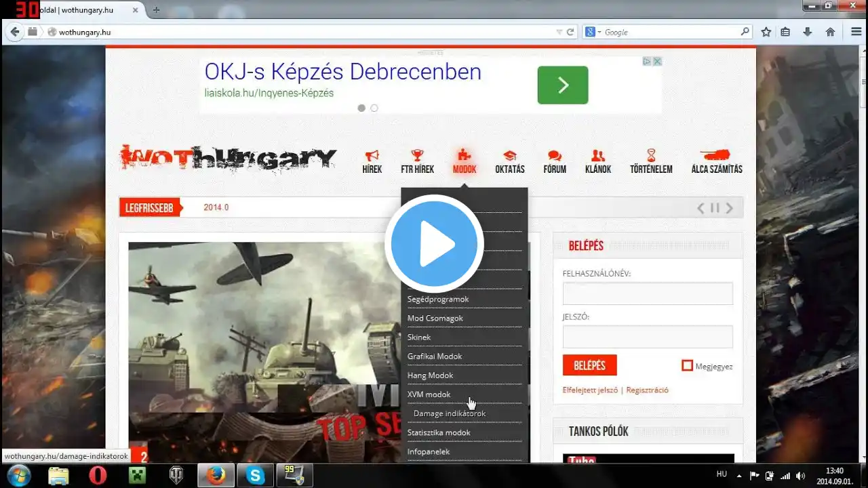Viewport: 868px width, 488px height.
Task: Open the volume icon in the system tray
Action: point(800,476)
